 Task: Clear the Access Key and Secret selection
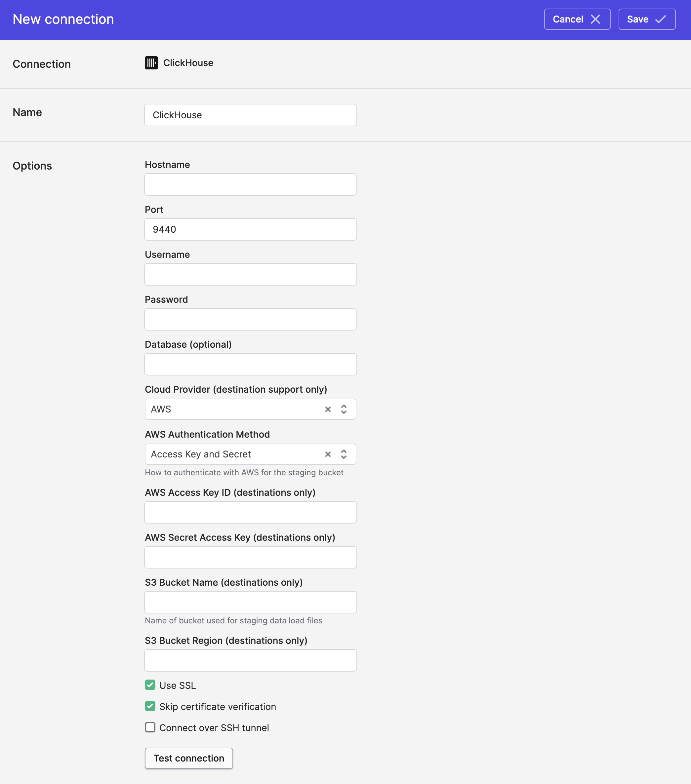(328, 454)
